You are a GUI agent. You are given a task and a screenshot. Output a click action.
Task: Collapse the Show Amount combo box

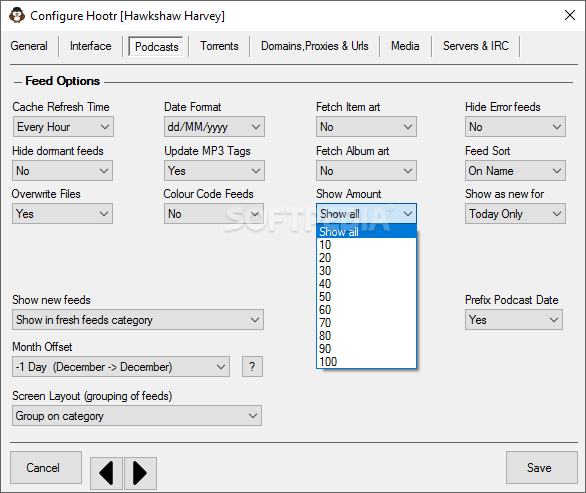click(366, 214)
